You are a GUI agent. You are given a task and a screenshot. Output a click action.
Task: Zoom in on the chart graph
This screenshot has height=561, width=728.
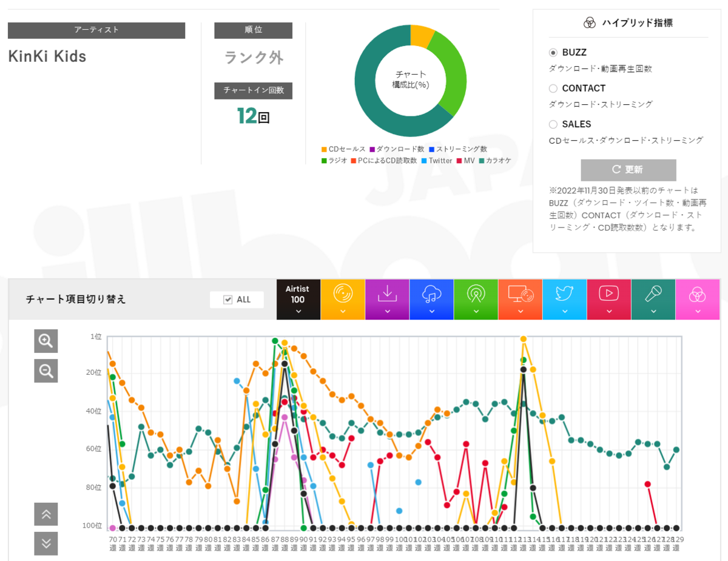point(46,341)
